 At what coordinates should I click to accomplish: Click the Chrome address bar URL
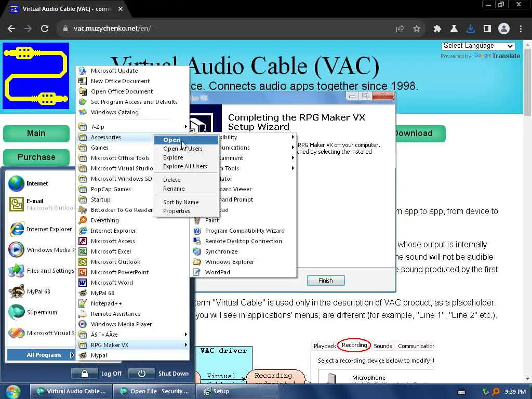tap(112, 29)
